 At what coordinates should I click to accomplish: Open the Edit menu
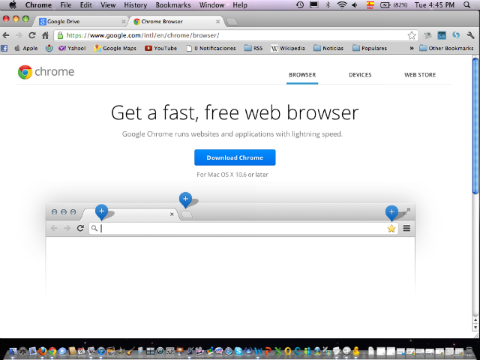86,5
